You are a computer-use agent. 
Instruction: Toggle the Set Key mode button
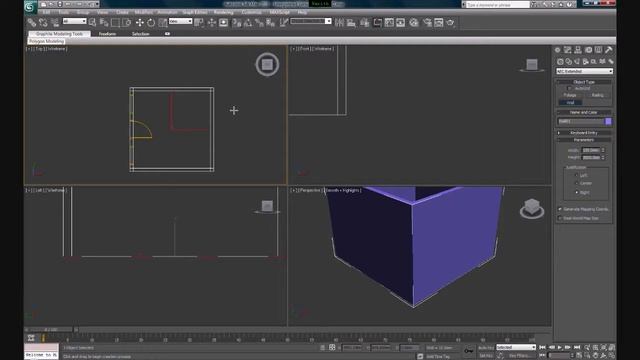[486, 355]
